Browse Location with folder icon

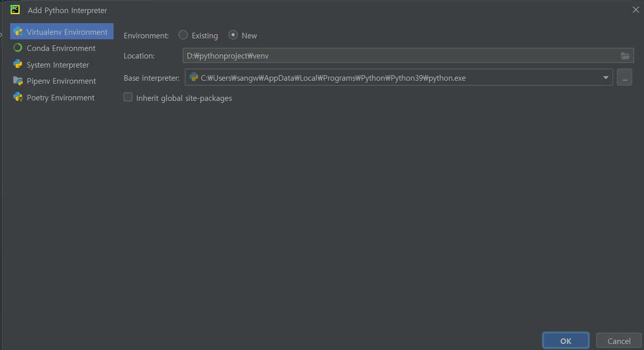click(625, 55)
